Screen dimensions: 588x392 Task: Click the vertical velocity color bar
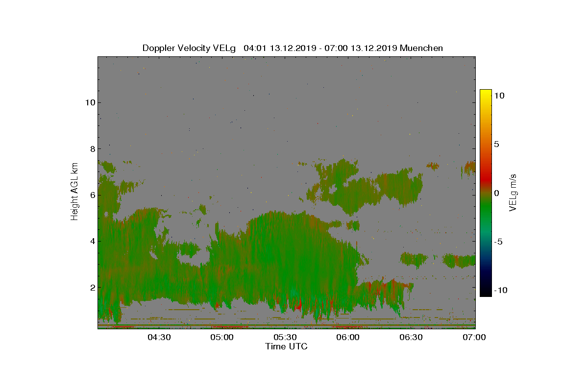[x=486, y=193]
